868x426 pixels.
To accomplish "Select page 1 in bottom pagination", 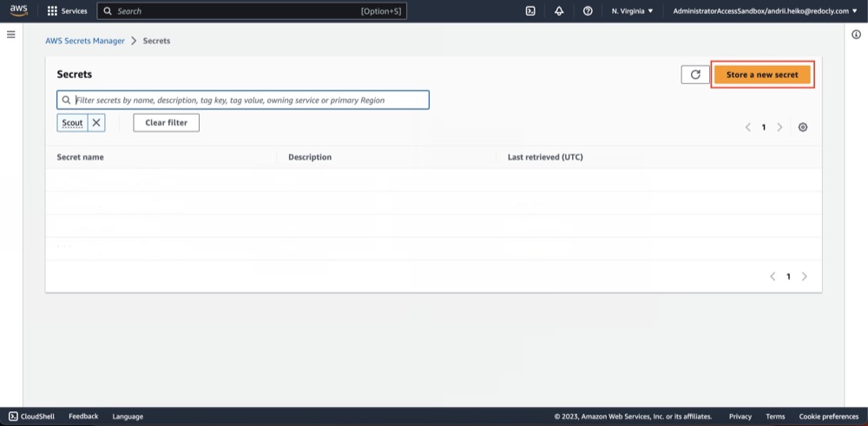I will coord(788,277).
